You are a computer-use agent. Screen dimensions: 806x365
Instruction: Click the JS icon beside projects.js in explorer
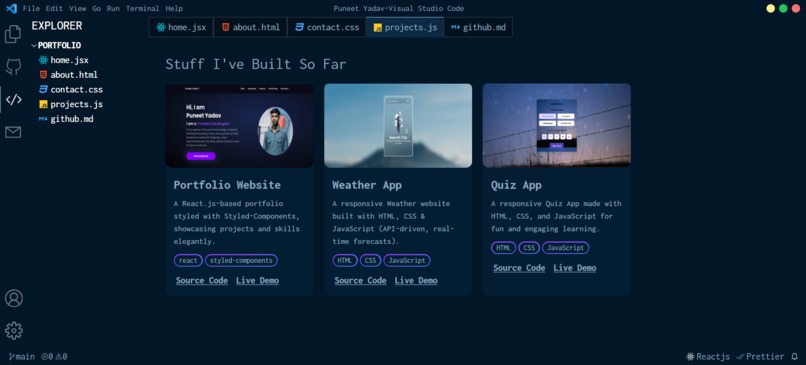pyautogui.click(x=44, y=104)
